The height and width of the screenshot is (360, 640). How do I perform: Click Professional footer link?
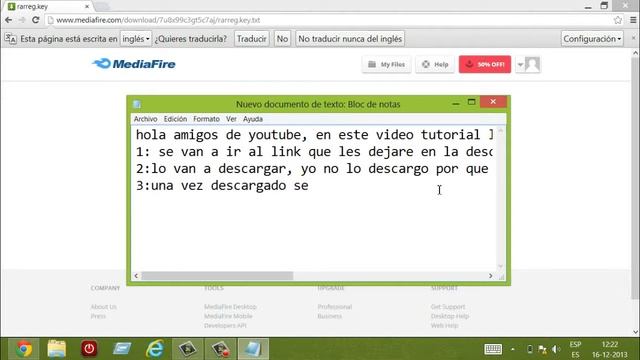334,307
